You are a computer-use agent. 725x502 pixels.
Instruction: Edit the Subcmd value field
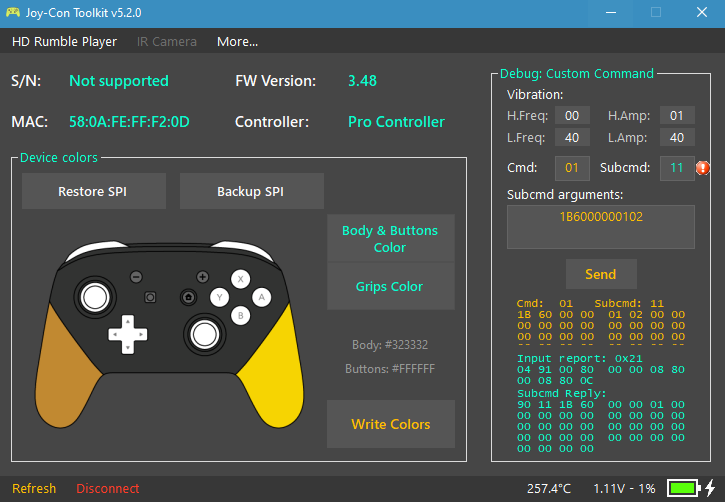[676, 168]
